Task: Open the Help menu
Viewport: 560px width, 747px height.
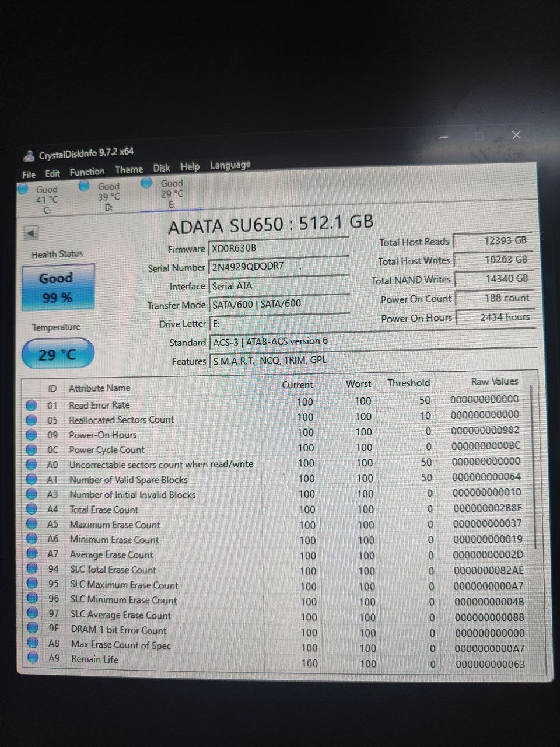Action: [x=190, y=167]
